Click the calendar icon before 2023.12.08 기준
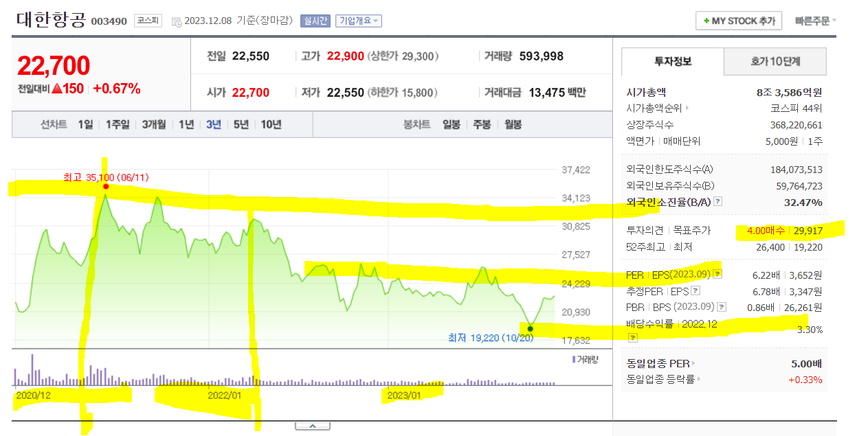The height and width of the screenshot is (436, 868). 177,21
